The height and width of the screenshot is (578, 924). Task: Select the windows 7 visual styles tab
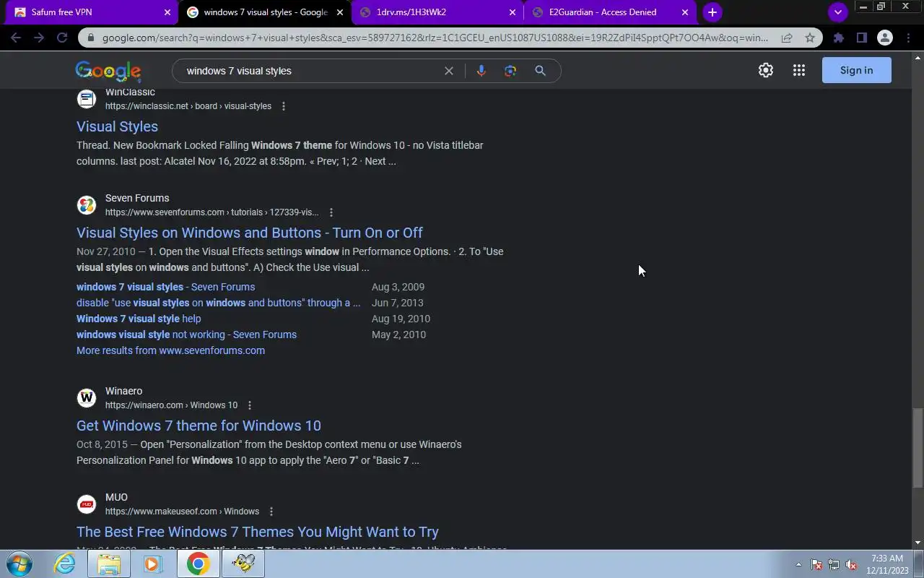[x=265, y=12]
